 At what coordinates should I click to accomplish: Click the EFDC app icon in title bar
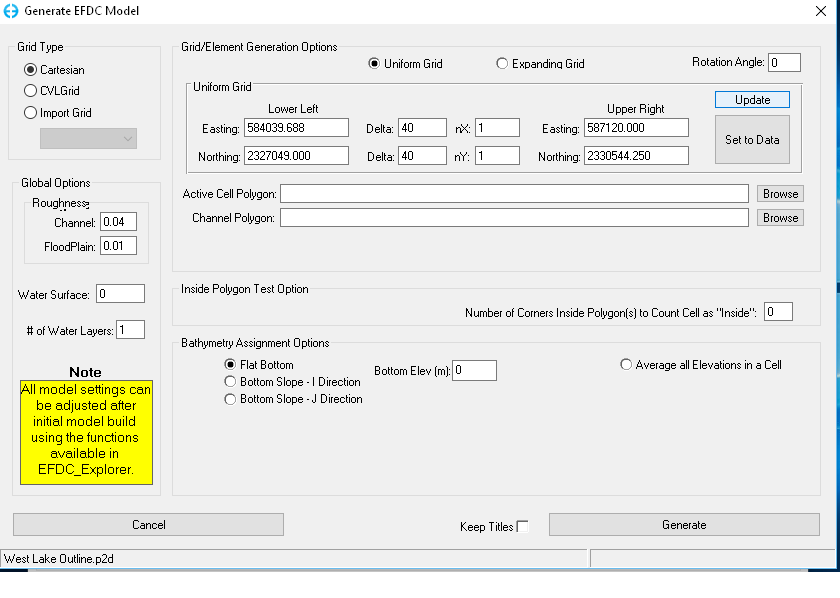11,11
